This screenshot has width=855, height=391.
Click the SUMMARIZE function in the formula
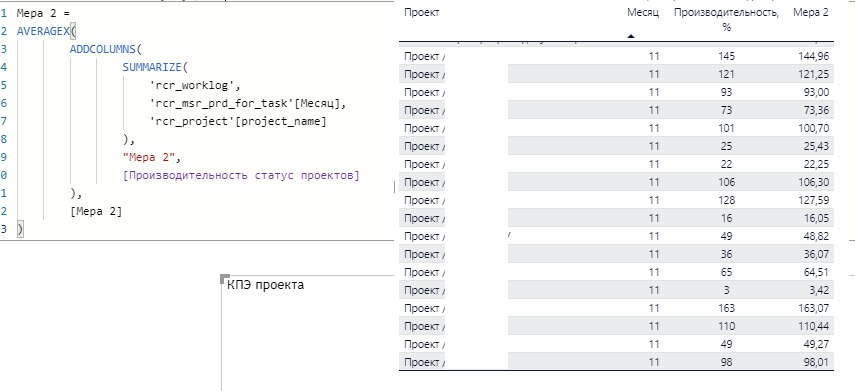tap(152, 68)
